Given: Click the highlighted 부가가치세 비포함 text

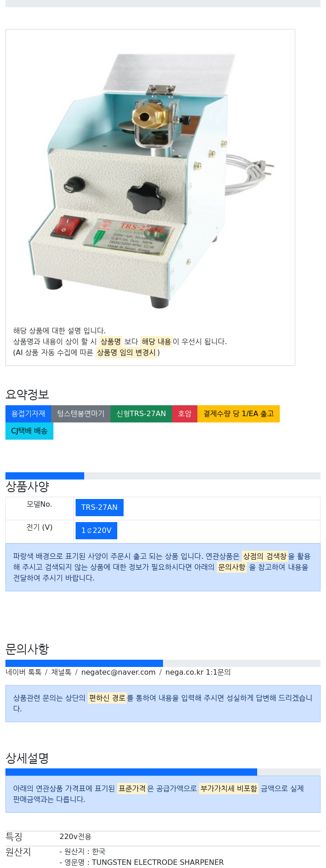Looking at the screenshot, I should [229, 789].
